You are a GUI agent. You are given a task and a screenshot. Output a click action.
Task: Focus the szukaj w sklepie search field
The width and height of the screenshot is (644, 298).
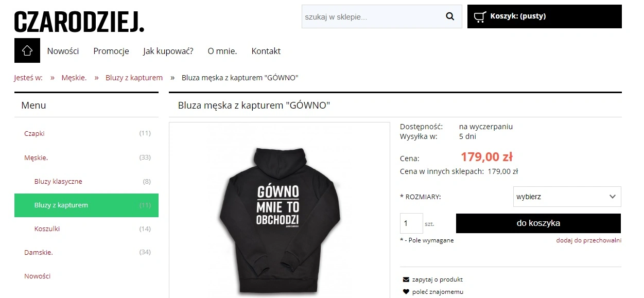click(x=371, y=16)
